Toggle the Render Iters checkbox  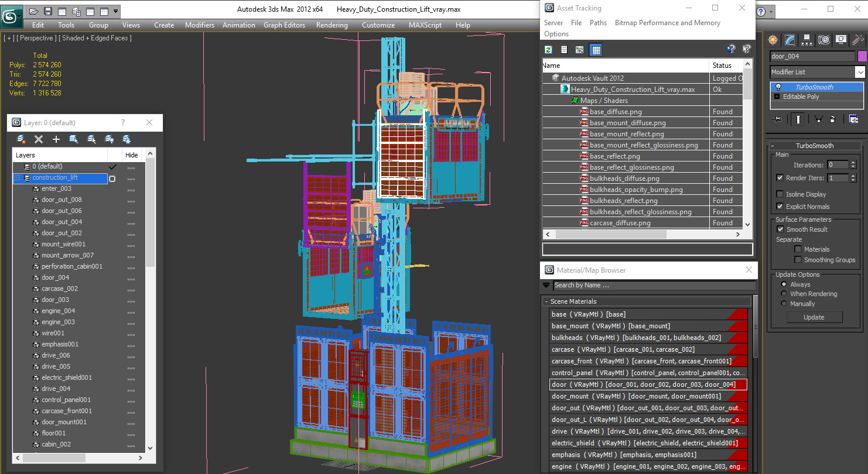(x=780, y=178)
